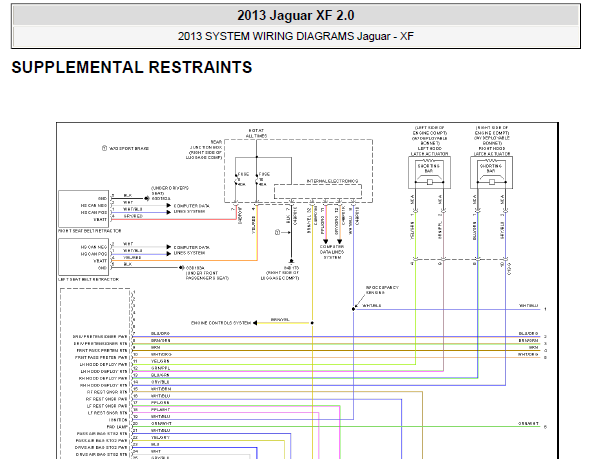Click 'SHORTING BAR' in right hood actuator
605x459 pixels.
pyautogui.click(x=491, y=168)
